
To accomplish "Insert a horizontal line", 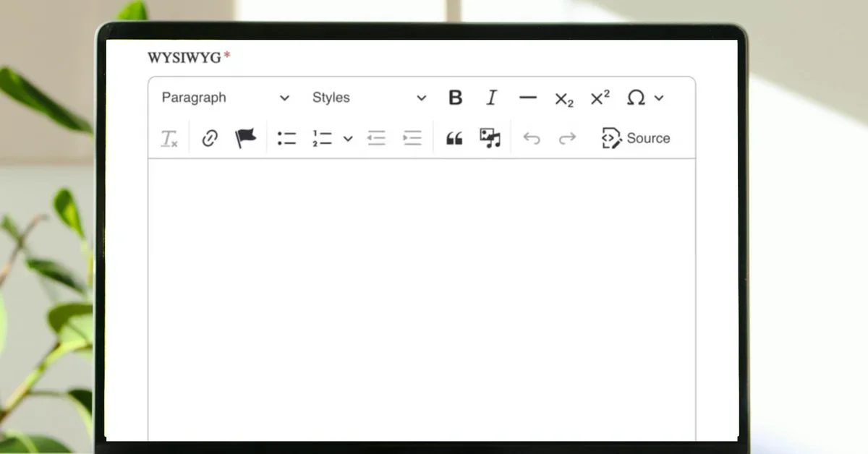I will coord(528,98).
